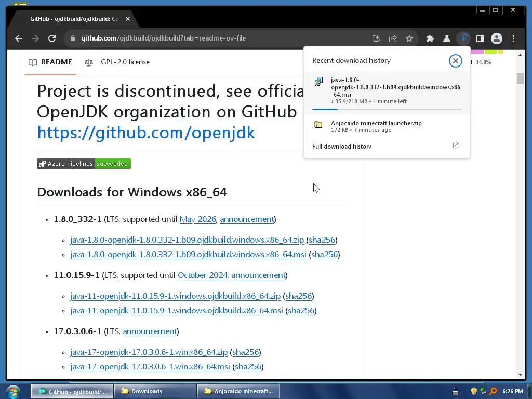The image size is (532, 399).
Task: Open sha256 for the java-17 msi
Action: (248, 367)
